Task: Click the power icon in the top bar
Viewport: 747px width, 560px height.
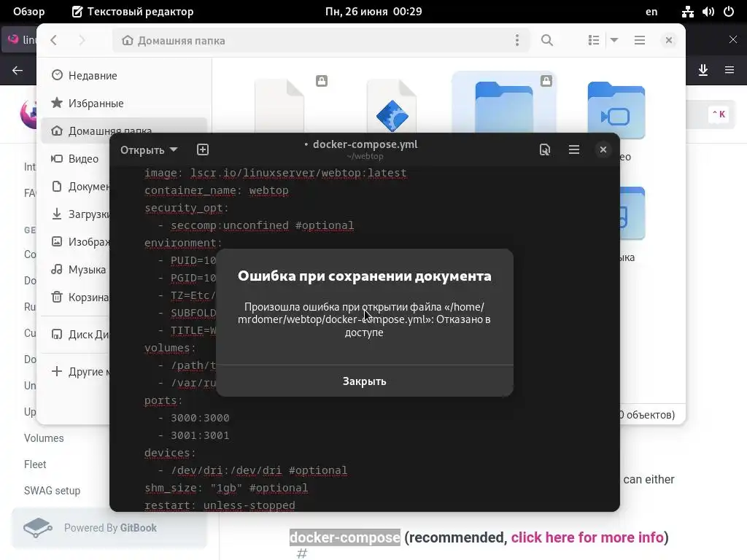Action: click(x=729, y=12)
